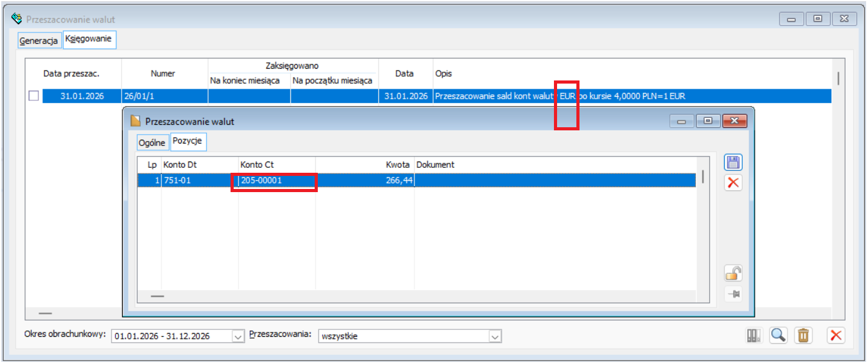The height and width of the screenshot is (363, 868).
Task: Click the Na początku miesiąca column header
Action: pos(334,81)
